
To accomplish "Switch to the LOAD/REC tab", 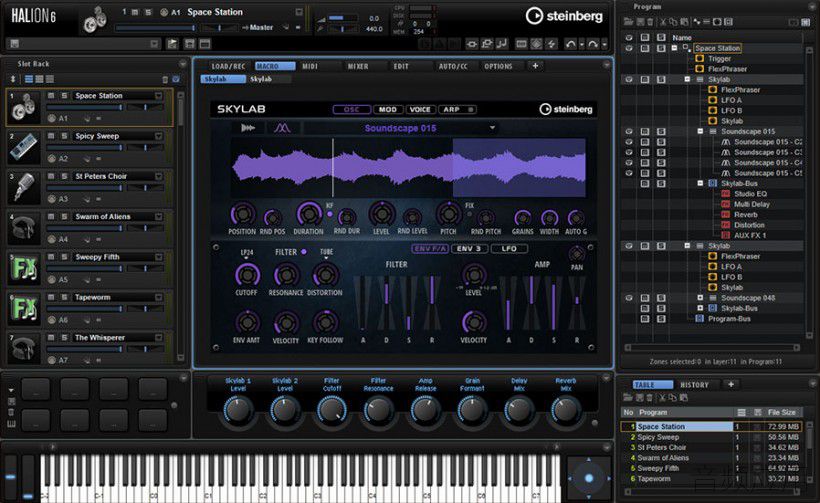I will coord(228,66).
